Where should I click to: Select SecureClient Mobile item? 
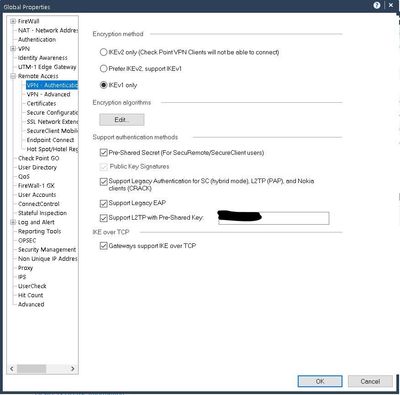click(52, 131)
